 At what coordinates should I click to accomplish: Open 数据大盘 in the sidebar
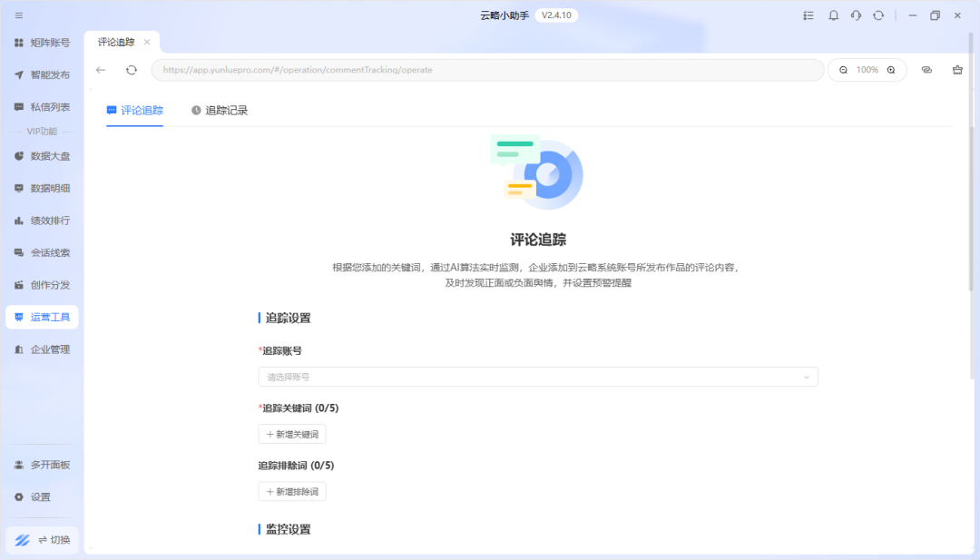pos(42,156)
